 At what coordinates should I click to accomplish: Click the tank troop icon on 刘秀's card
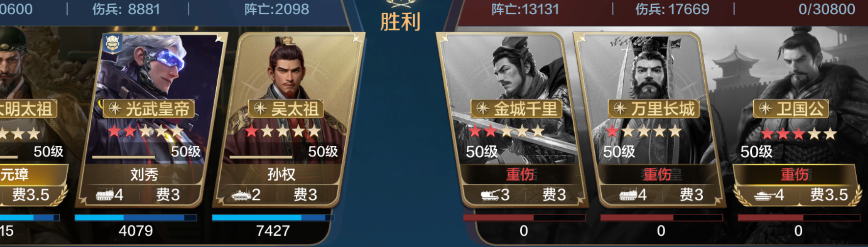[x=104, y=195]
